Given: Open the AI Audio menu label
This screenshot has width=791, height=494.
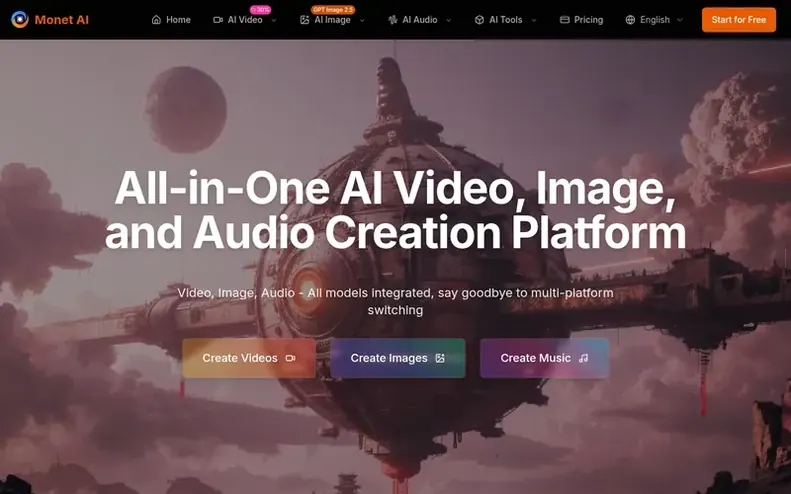Looking at the screenshot, I should click(420, 20).
